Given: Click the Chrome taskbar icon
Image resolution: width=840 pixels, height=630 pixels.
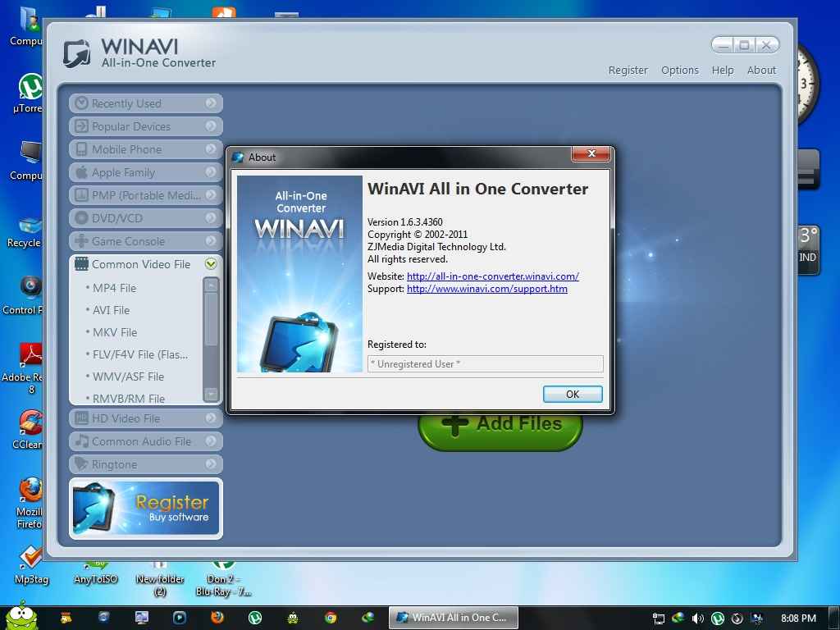Looking at the screenshot, I should coord(331,618).
